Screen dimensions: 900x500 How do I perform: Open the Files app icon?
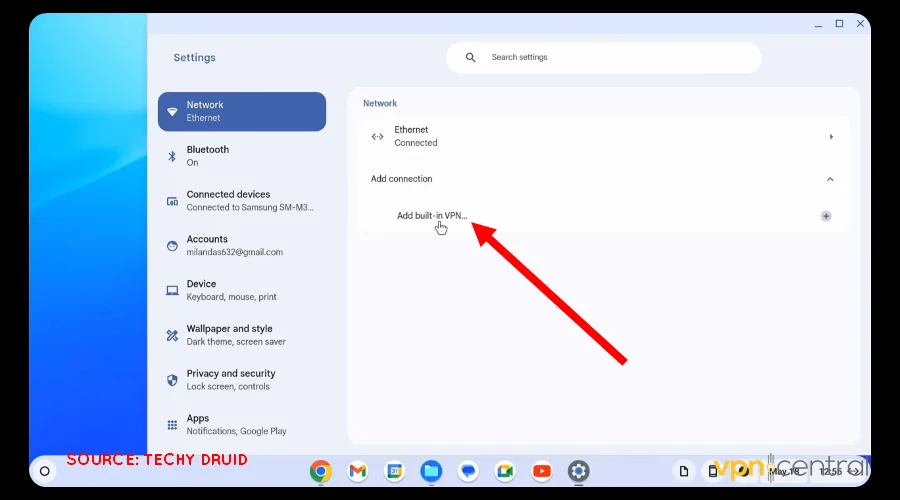431,471
